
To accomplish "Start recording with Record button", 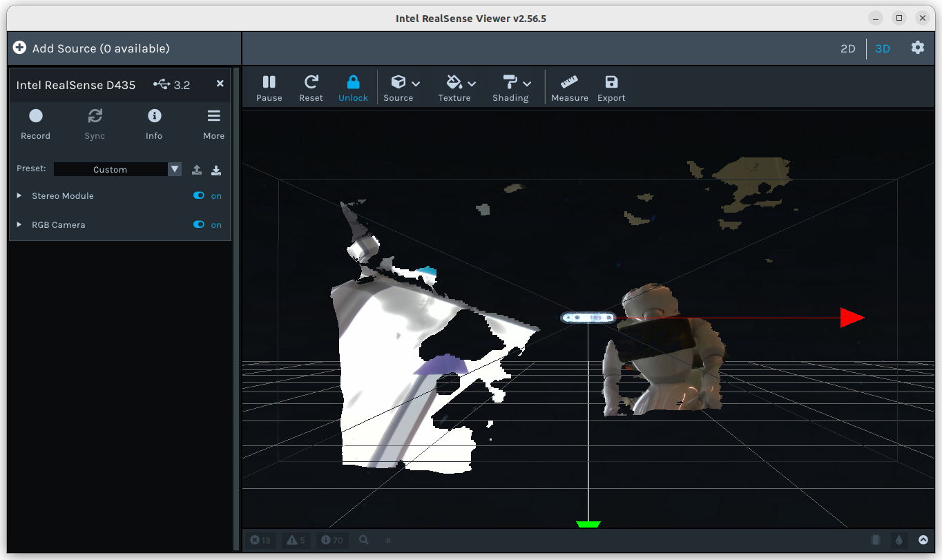I will coord(36,123).
